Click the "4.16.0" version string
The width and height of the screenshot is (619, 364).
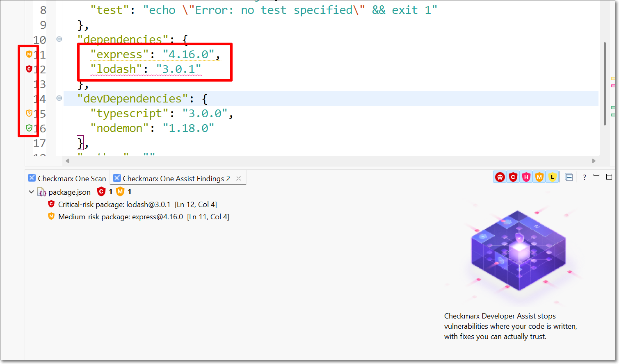click(x=188, y=55)
